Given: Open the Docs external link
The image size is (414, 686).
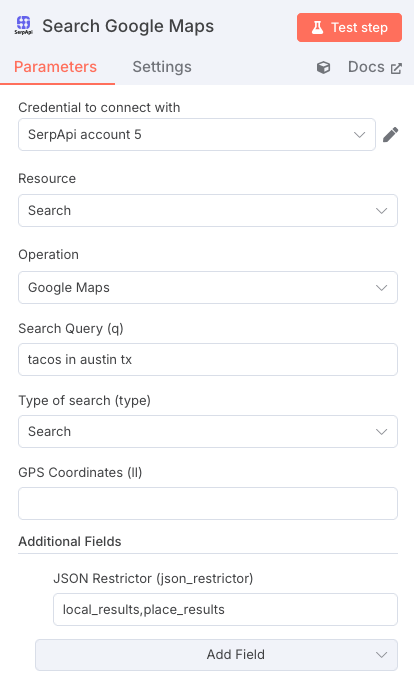Looking at the screenshot, I should 375,67.
